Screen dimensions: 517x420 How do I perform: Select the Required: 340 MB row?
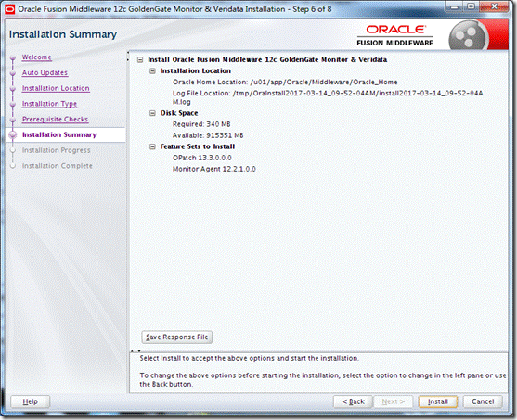point(201,124)
